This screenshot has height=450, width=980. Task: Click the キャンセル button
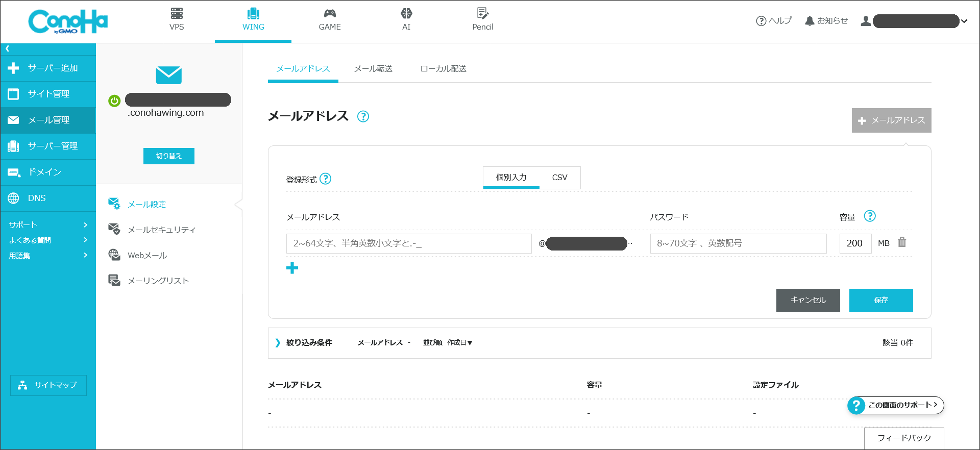[808, 300]
